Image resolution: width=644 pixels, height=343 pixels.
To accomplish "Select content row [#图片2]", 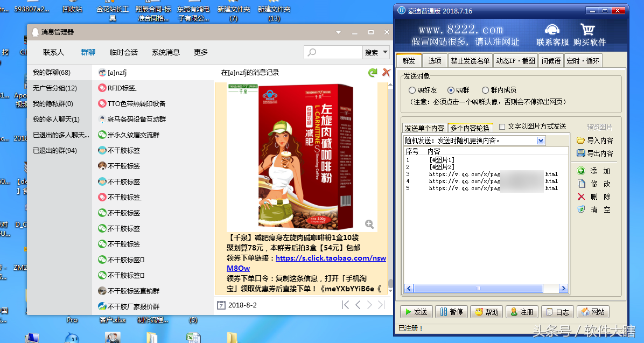I will click(x=442, y=167).
